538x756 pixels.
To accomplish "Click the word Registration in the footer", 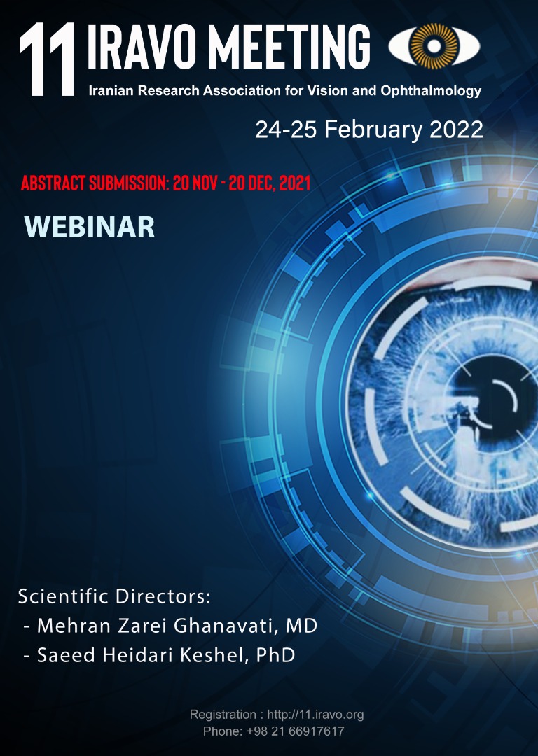I will pyautogui.click(x=222, y=715).
